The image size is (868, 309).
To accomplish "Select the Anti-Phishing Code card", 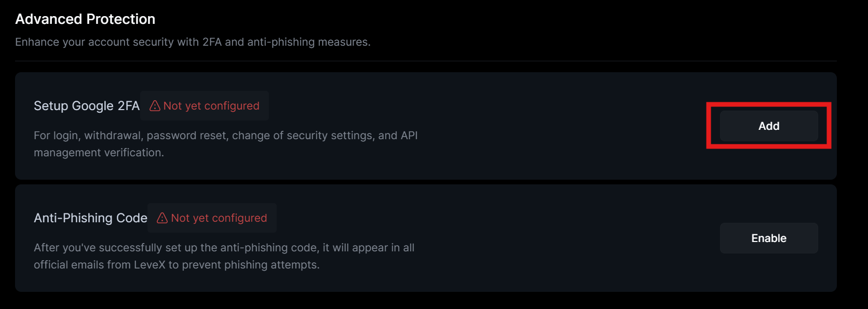I will [426, 238].
